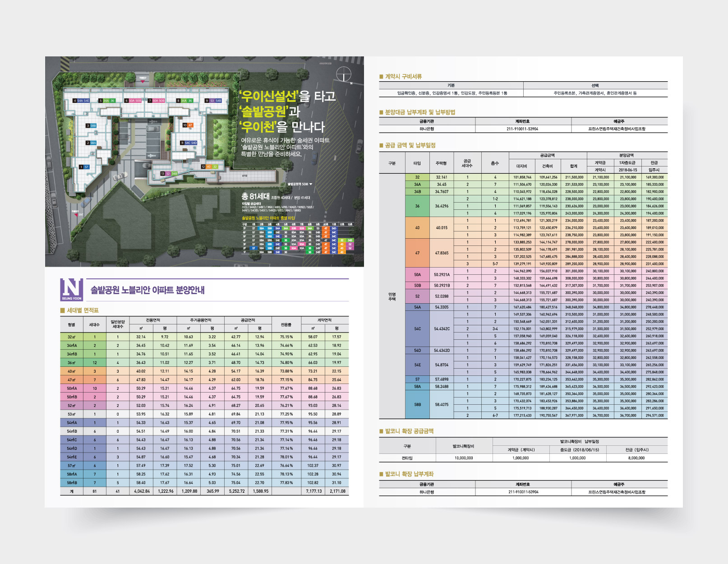Click the '1차중도금' column header
728x564 pixels.
[x=627, y=163]
